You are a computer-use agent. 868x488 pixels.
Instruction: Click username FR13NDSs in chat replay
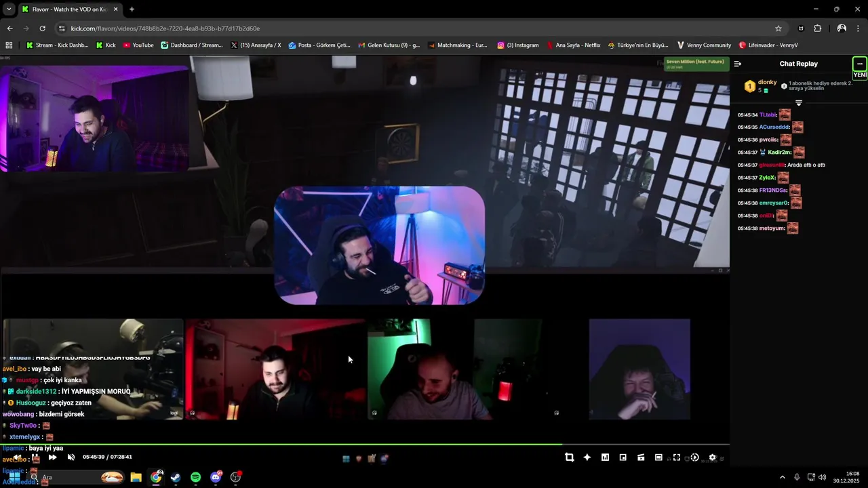pyautogui.click(x=772, y=190)
